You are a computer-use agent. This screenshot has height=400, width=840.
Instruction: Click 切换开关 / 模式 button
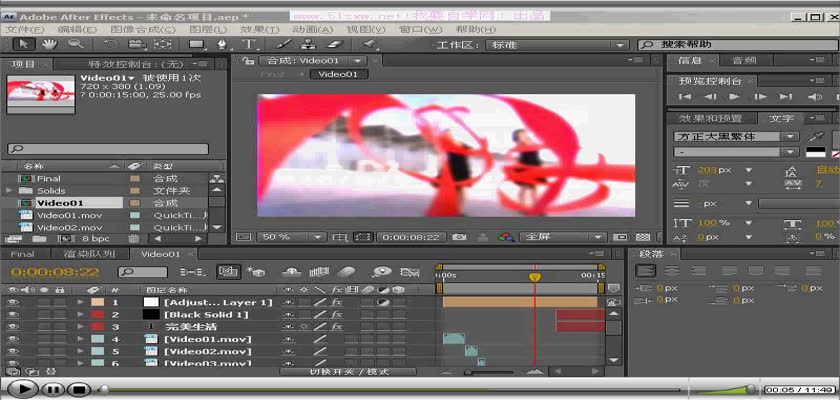(348, 372)
